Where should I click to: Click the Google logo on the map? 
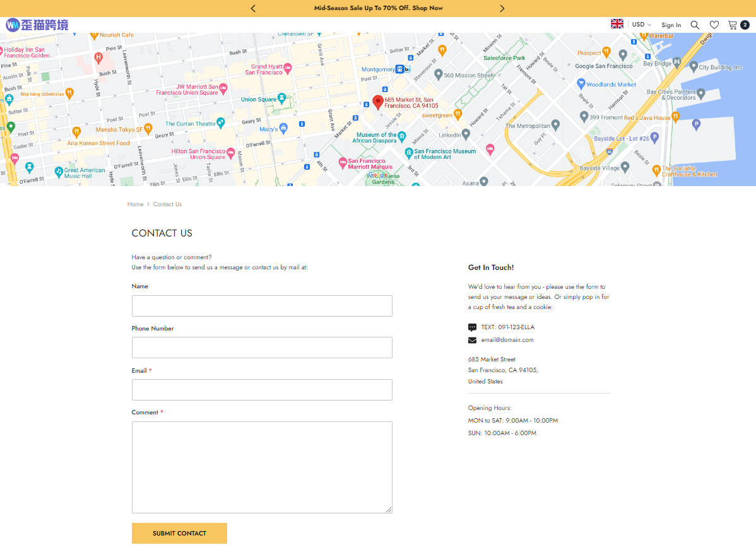(378, 175)
